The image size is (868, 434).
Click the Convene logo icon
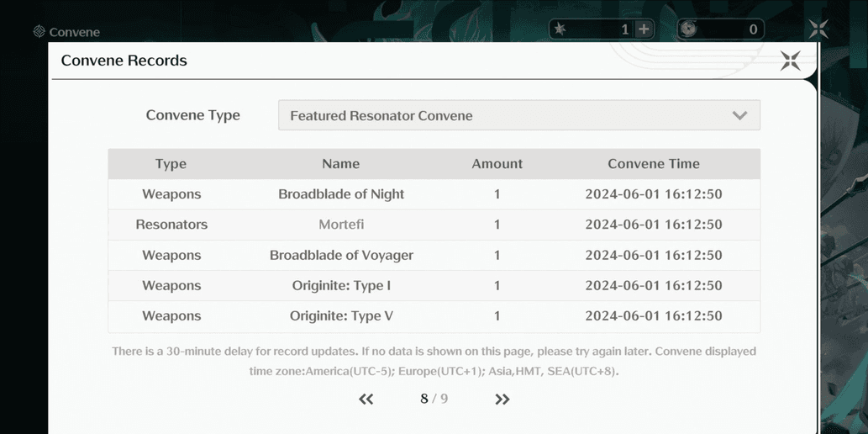click(39, 32)
